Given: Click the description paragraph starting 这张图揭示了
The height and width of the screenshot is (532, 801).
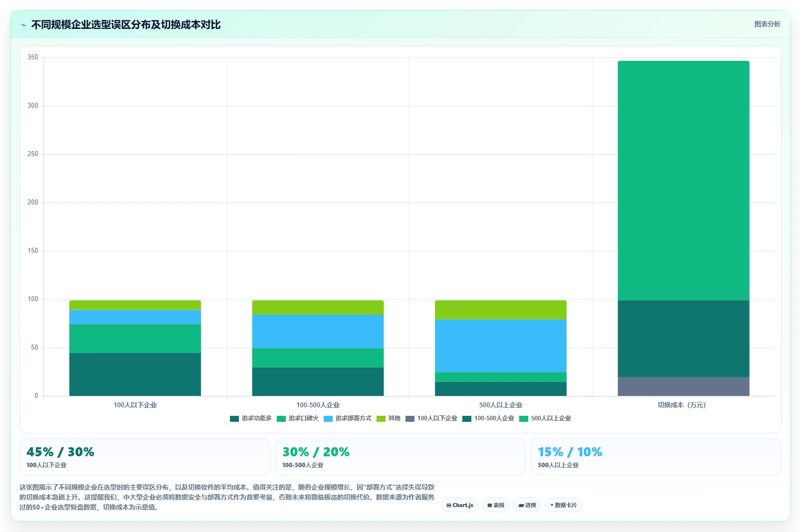Looking at the screenshot, I should 227,497.
